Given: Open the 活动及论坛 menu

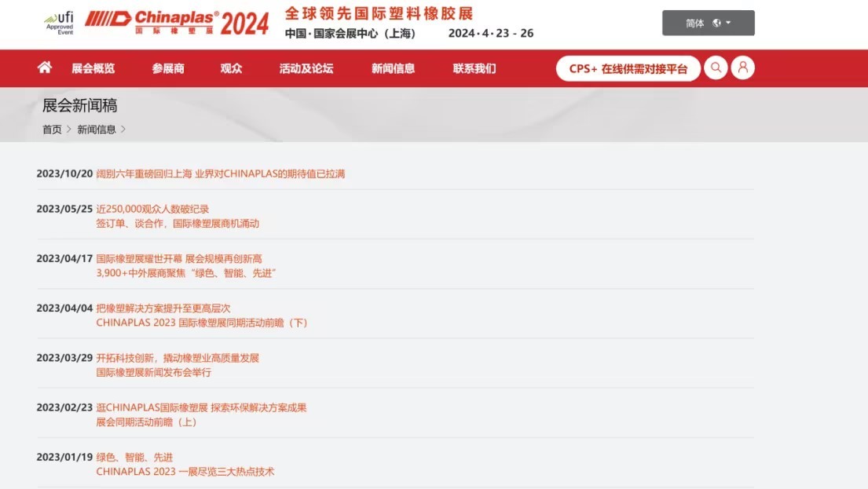Looking at the screenshot, I should coord(308,68).
